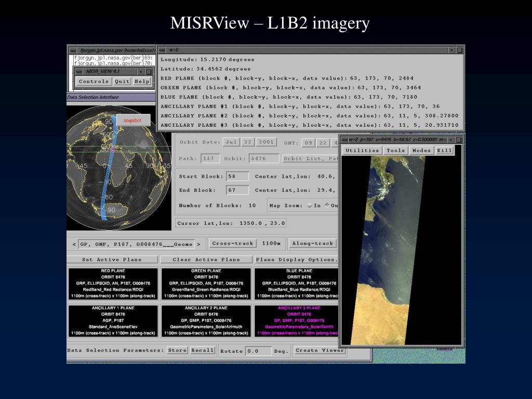The image size is (532, 399).
Task: Select the ANCILLARY 1 PLANE panel
Action: click(x=113, y=321)
